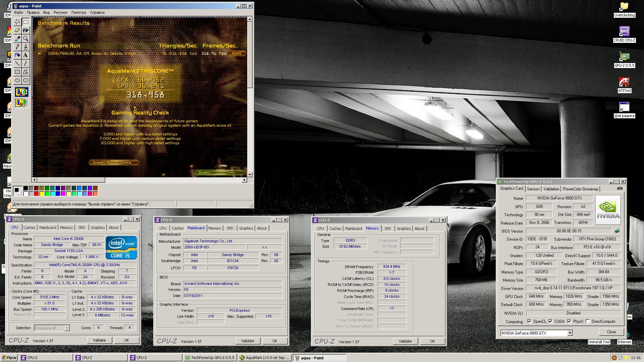644x362 pixels.
Task: Open ATITool desktop shortcut
Action: 624,85
